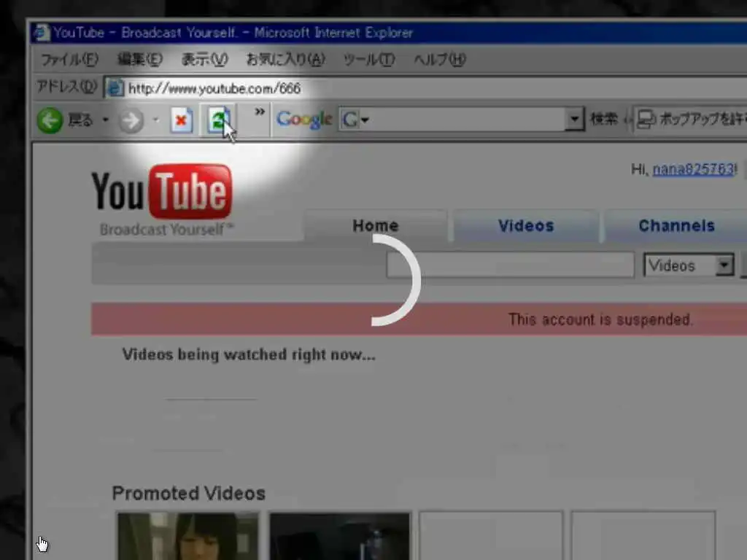Click the YouTube search text box

coord(510,265)
